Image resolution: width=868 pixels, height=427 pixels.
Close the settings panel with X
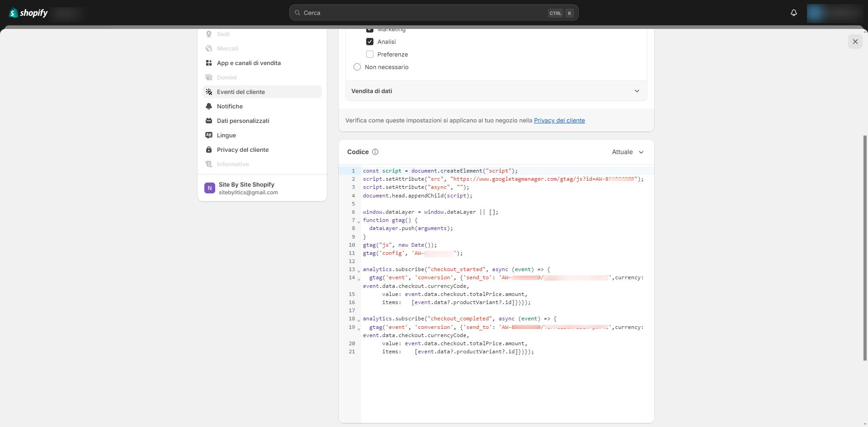pos(855,42)
